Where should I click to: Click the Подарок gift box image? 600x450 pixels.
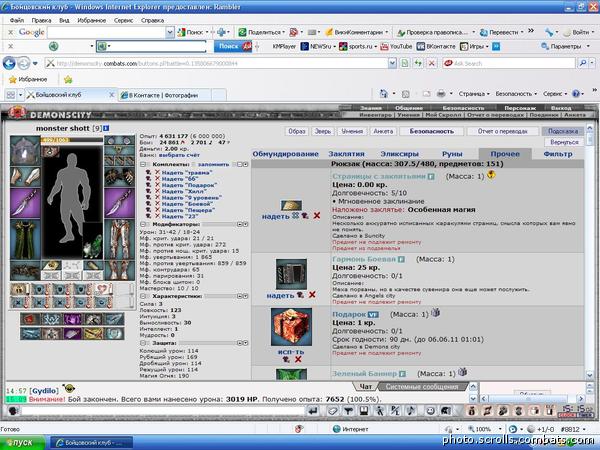291,327
